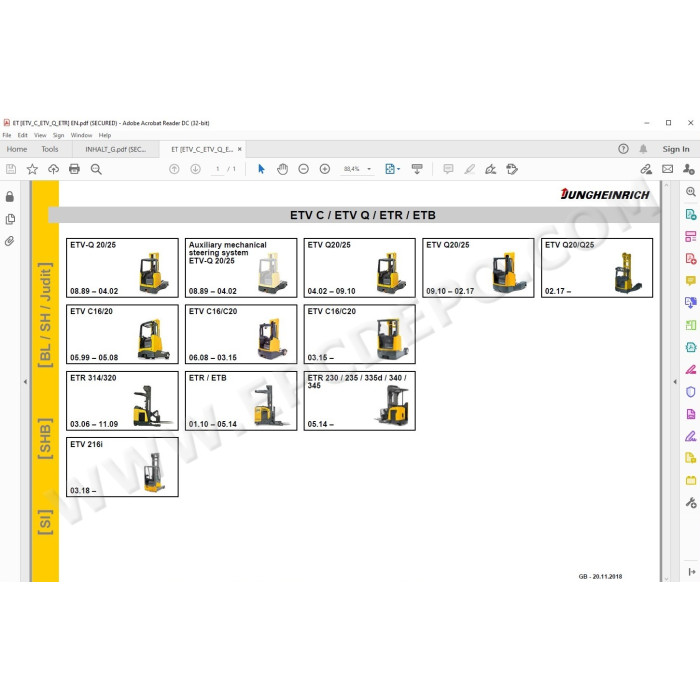The height and width of the screenshot is (700, 700).
Task: Zoom out with the minus icon
Action: tap(304, 169)
